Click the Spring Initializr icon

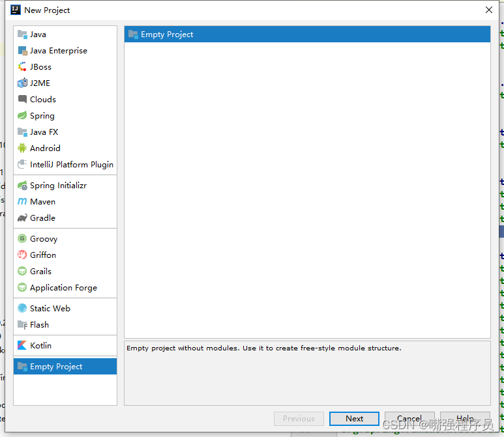click(x=22, y=185)
